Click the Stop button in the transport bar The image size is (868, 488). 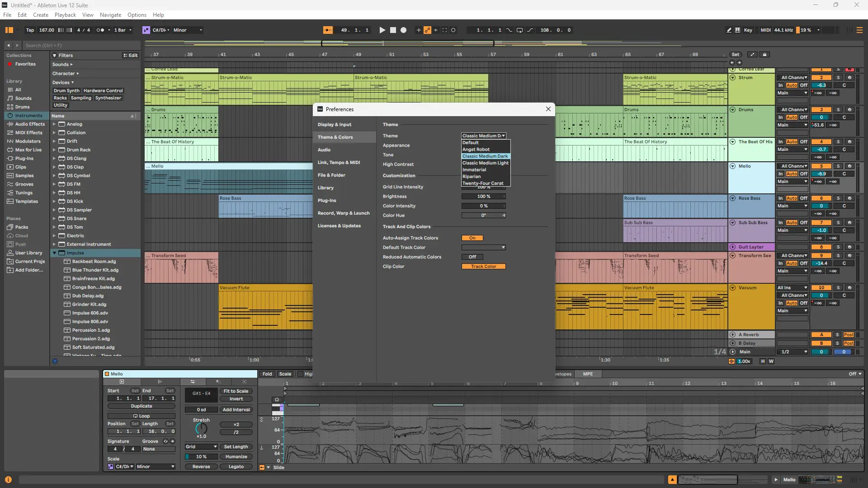(393, 30)
